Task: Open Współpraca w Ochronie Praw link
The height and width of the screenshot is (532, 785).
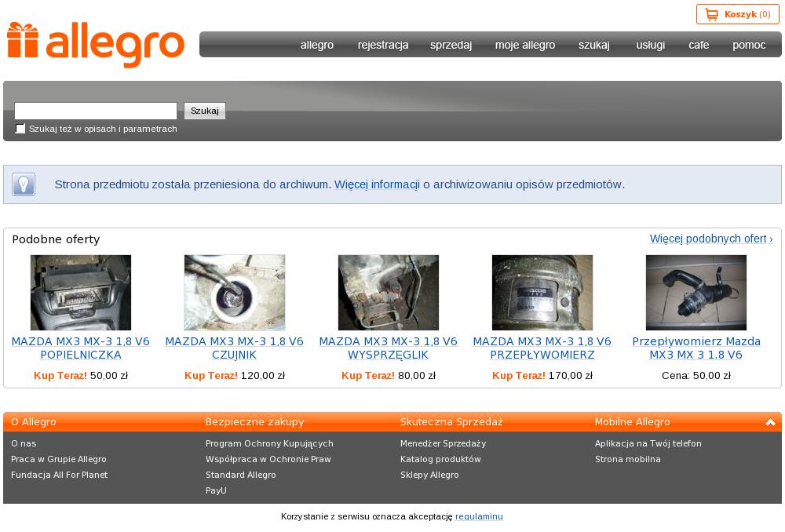Action: point(268,459)
